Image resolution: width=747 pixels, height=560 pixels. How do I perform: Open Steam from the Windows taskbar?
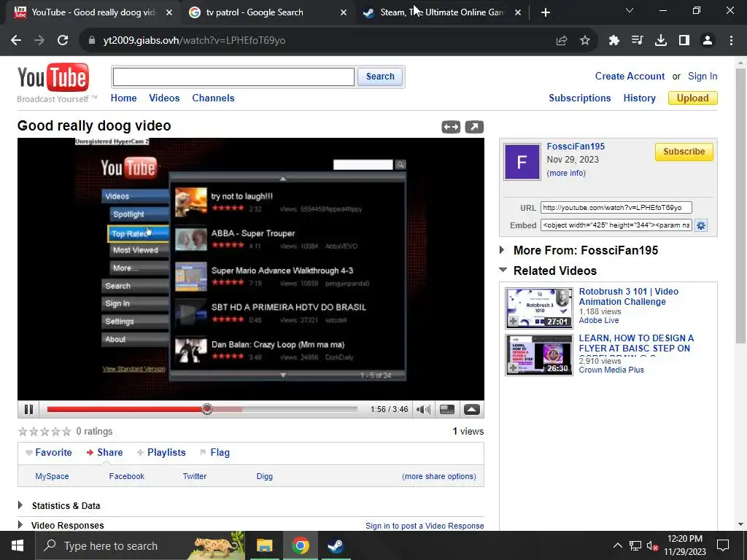point(336,545)
